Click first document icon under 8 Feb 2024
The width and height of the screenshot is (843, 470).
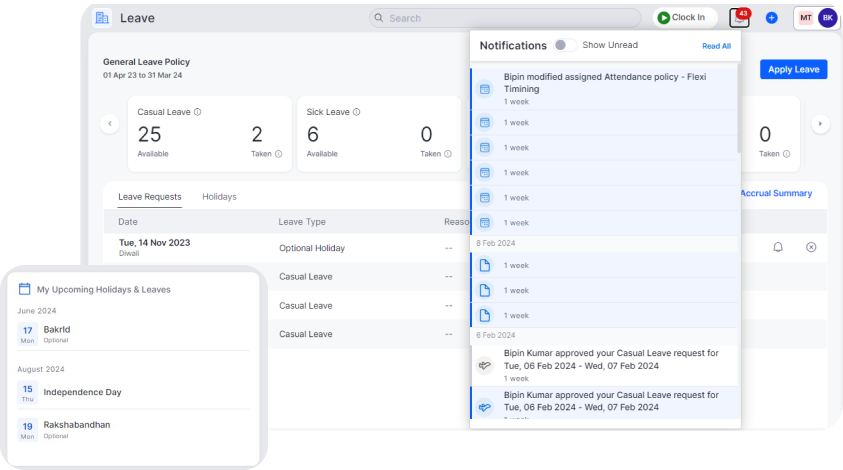pos(484,265)
